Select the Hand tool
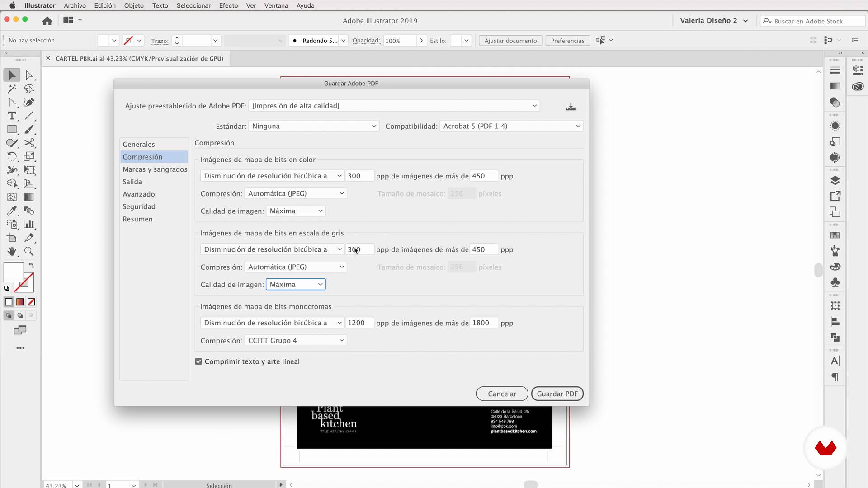The width and height of the screenshot is (868, 488). (12, 251)
